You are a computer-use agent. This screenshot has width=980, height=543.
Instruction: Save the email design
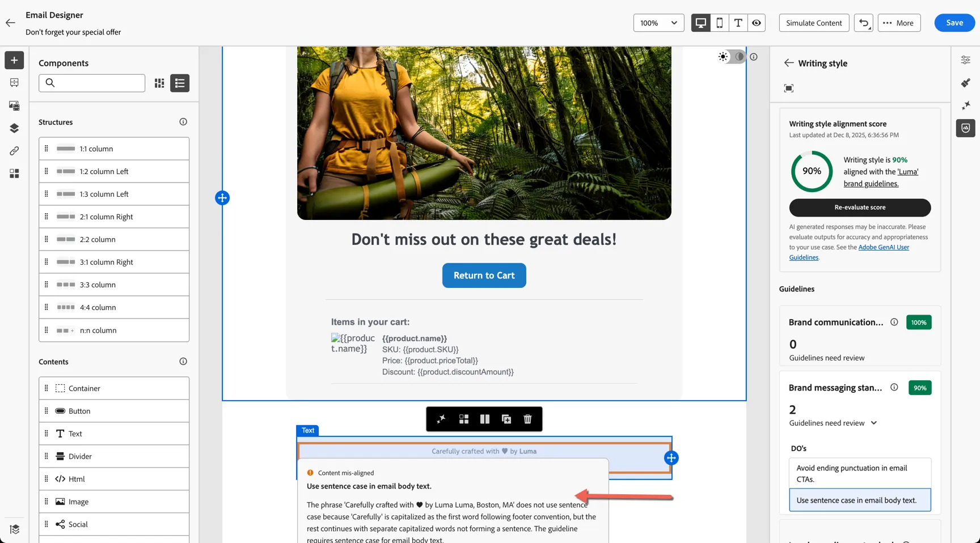pos(954,23)
